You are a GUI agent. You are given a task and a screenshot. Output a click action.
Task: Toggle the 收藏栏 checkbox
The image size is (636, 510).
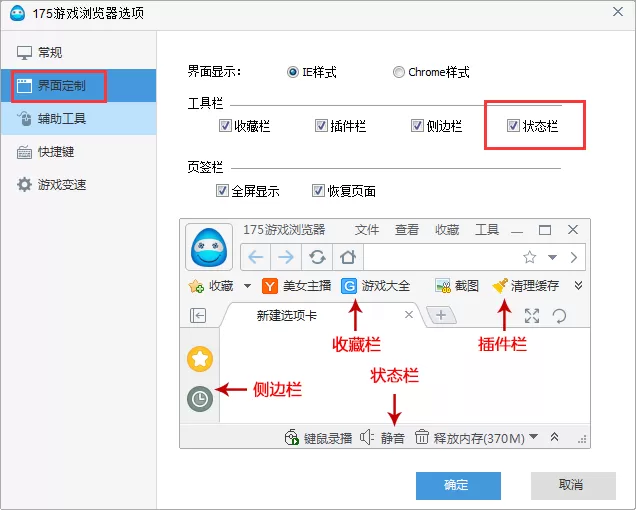pyautogui.click(x=225, y=126)
